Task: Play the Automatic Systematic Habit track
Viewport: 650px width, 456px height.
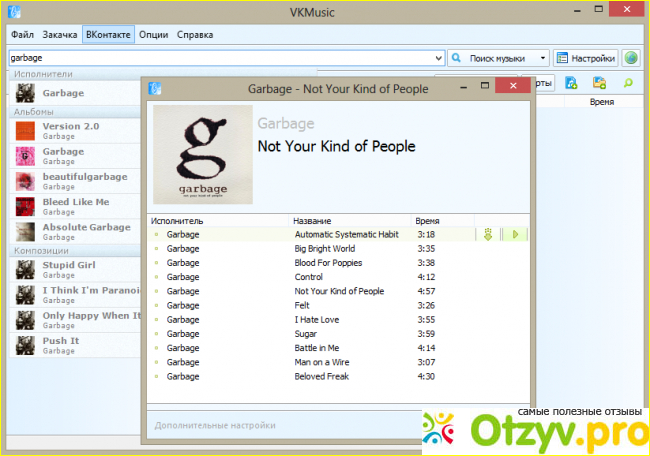Action: pyautogui.click(x=515, y=235)
